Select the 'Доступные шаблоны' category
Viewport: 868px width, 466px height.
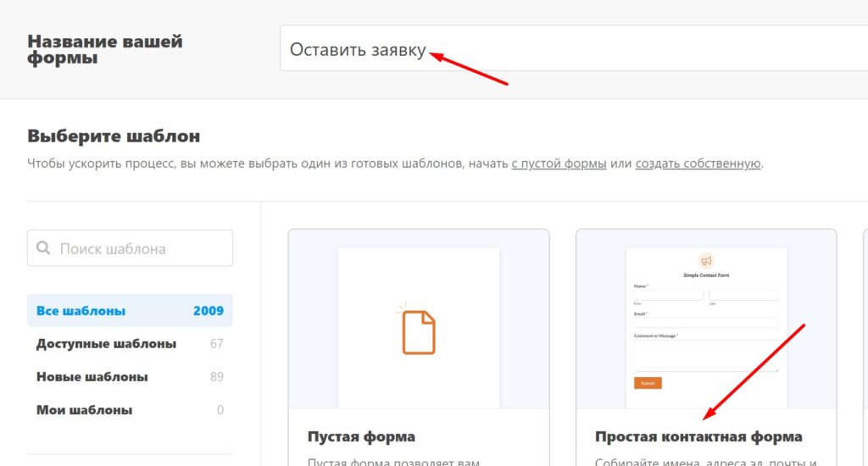click(x=130, y=344)
